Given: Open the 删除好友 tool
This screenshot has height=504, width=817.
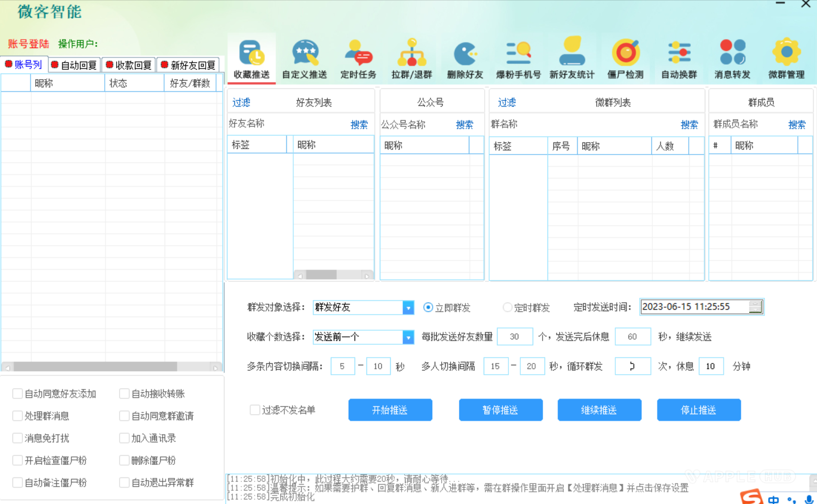Looking at the screenshot, I should pyautogui.click(x=465, y=58).
